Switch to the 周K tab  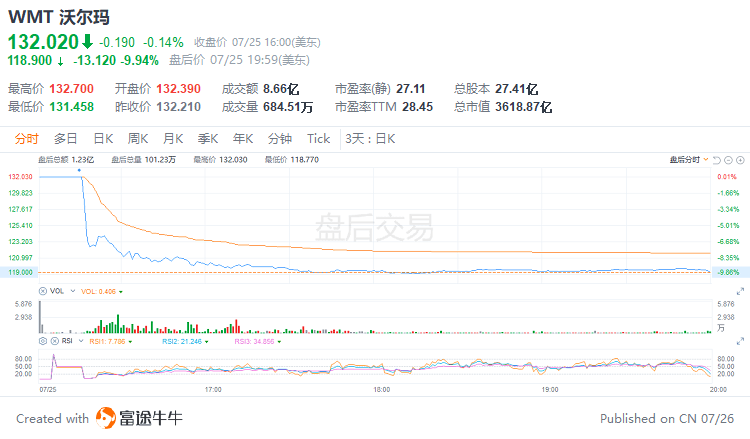click(x=138, y=139)
